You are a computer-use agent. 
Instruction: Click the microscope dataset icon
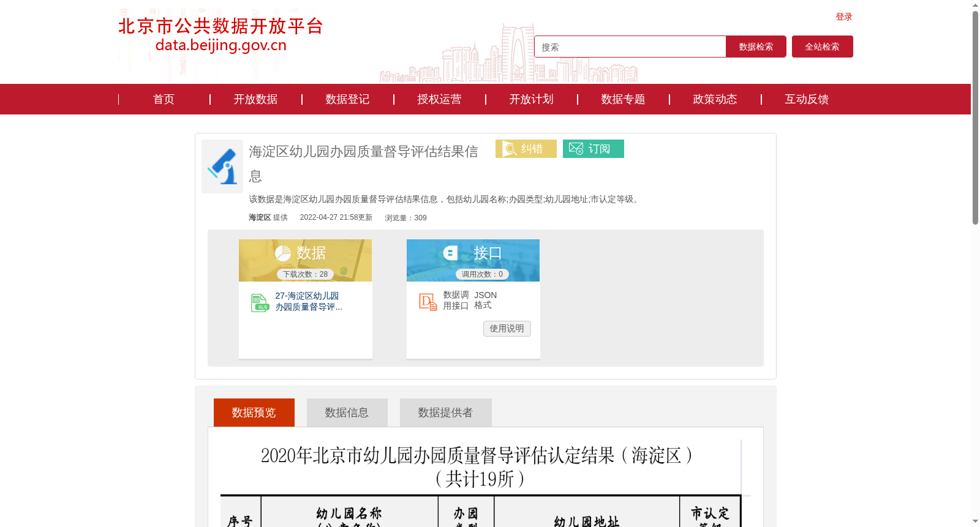coord(222,166)
